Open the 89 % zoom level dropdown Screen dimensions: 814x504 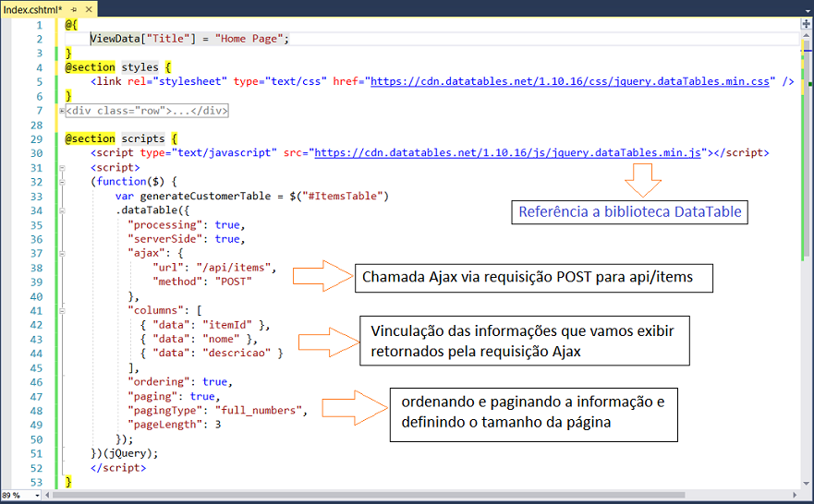(20, 495)
